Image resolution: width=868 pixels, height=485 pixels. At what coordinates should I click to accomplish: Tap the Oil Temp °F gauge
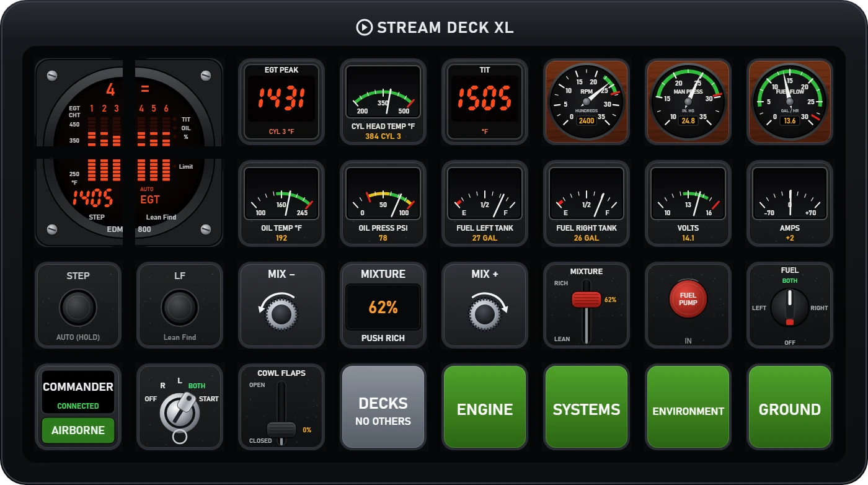coord(281,203)
